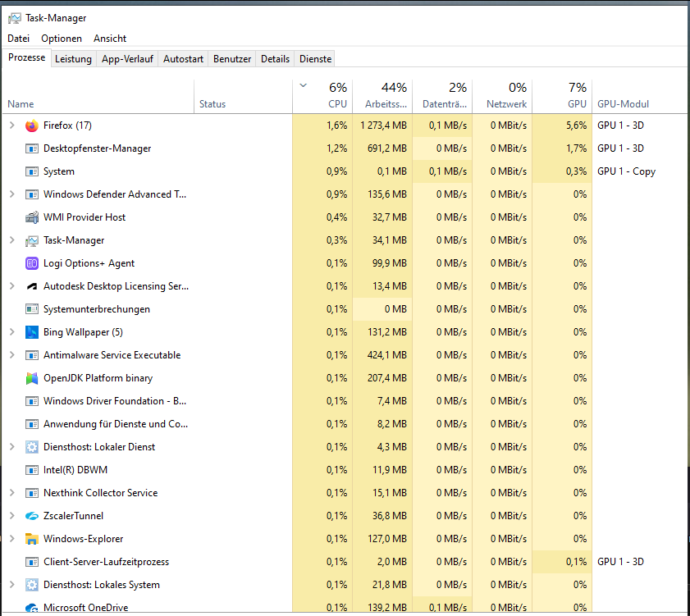Sort by the Arbeitsspeicher column header
This screenshot has height=616, width=690.
382,96
